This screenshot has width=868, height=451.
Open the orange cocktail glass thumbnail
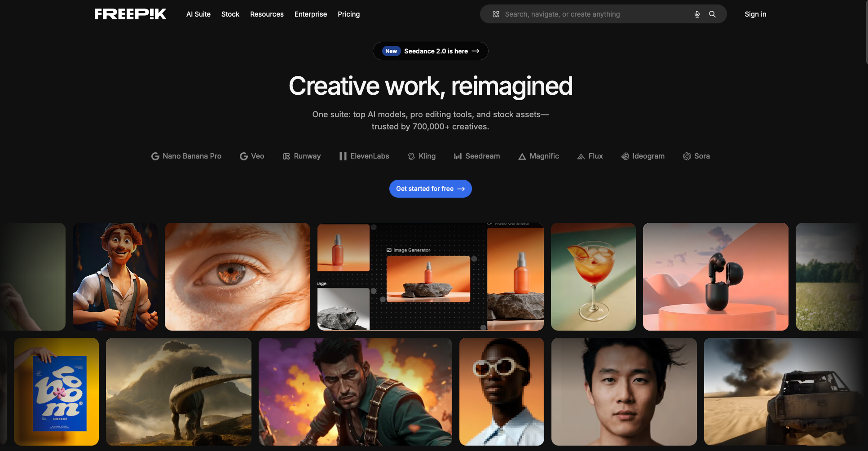(593, 277)
